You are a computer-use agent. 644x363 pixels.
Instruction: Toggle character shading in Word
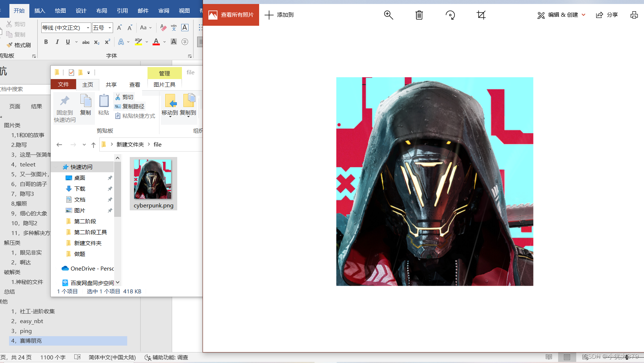(174, 42)
